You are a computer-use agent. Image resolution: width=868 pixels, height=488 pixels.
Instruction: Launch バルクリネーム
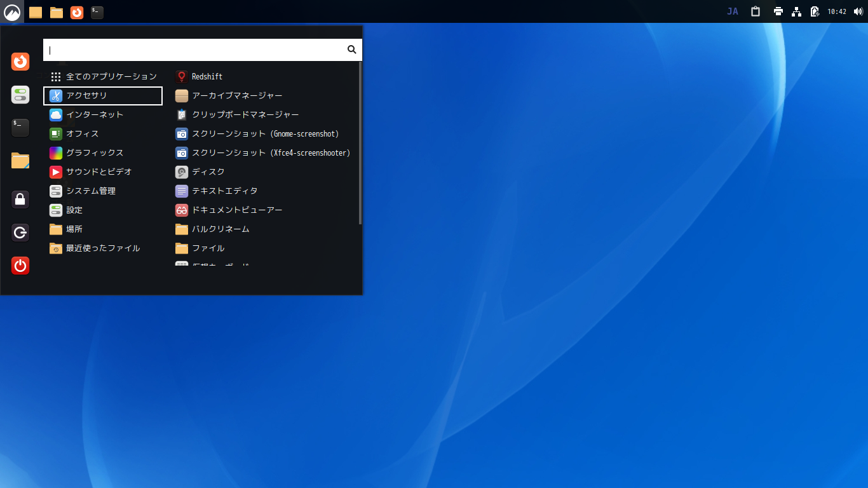pyautogui.click(x=263, y=229)
